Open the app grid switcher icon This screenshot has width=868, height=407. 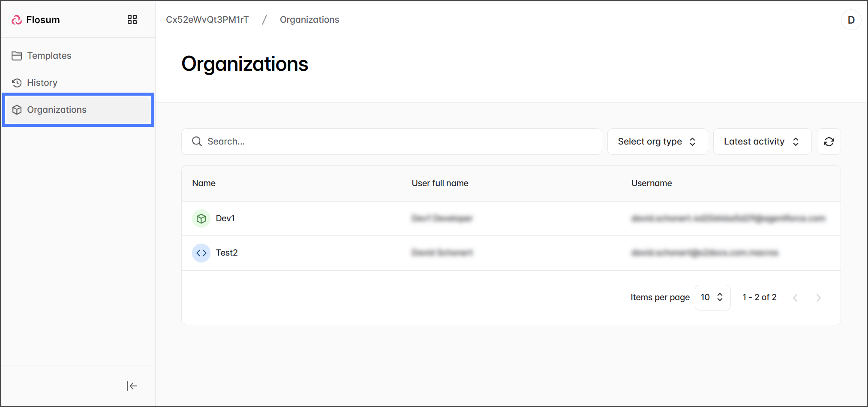132,20
